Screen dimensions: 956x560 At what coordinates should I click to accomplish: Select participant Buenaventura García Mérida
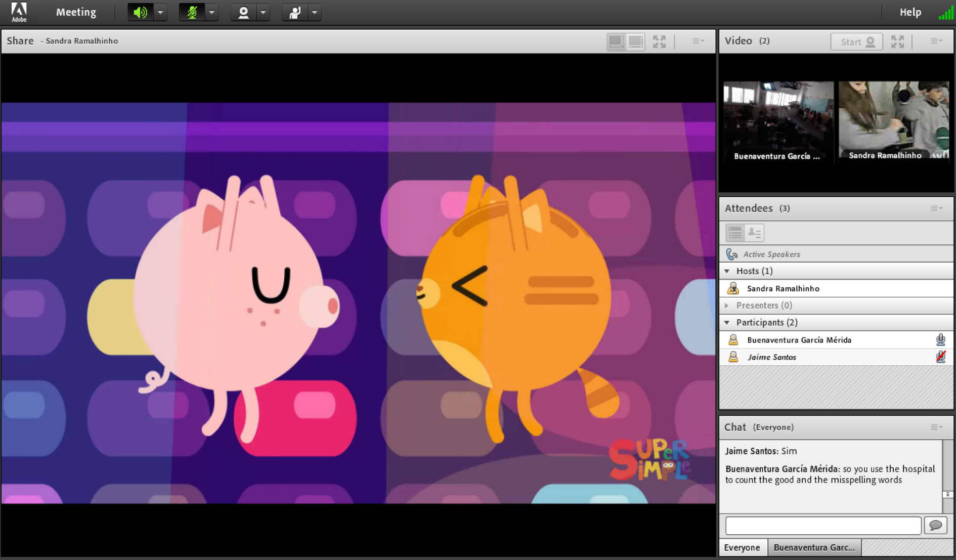click(836, 340)
